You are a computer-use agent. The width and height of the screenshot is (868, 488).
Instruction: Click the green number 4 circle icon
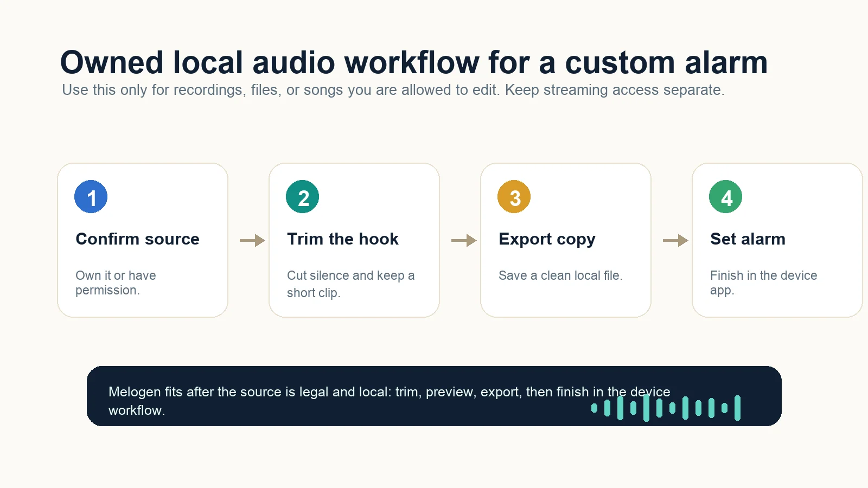coord(725,197)
